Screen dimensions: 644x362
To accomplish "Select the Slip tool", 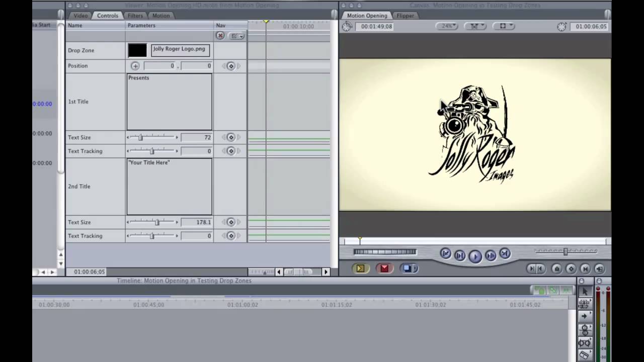I will click(x=585, y=342).
